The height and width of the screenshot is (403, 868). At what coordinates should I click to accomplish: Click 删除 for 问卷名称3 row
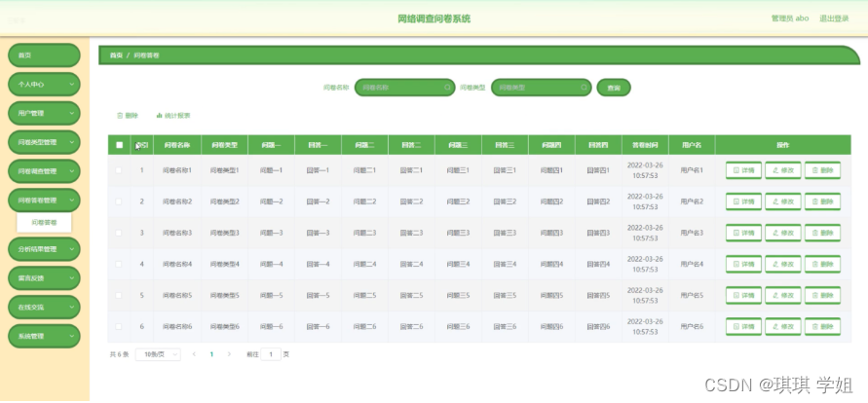tap(822, 233)
